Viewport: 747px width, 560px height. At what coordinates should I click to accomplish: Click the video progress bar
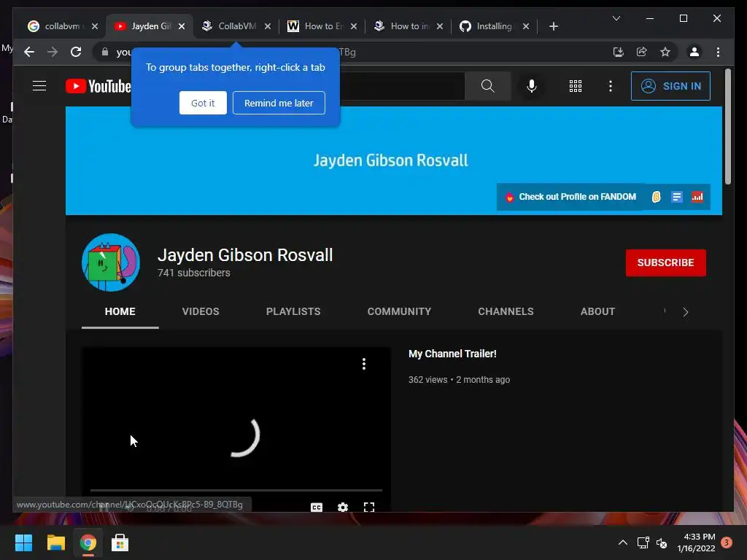236,490
